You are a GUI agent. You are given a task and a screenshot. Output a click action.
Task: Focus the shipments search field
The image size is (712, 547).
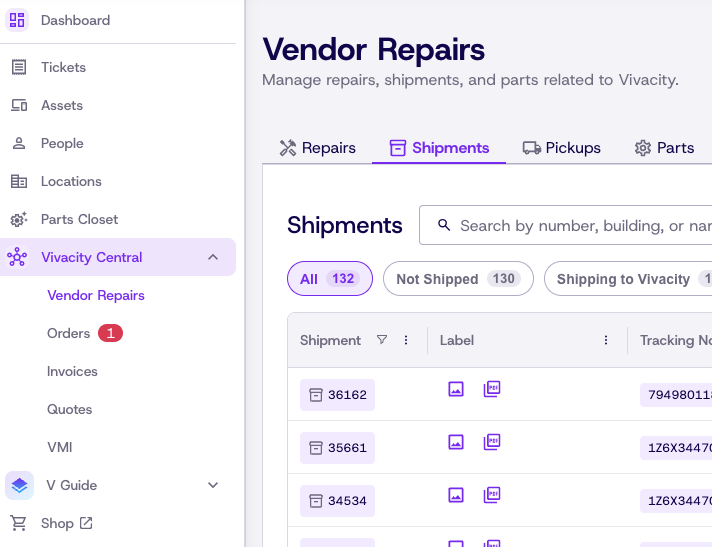pyautogui.click(x=565, y=225)
